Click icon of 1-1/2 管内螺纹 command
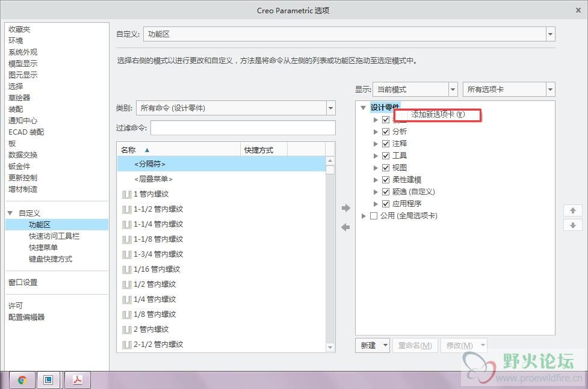This screenshot has height=389, width=588. click(x=127, y=209)
